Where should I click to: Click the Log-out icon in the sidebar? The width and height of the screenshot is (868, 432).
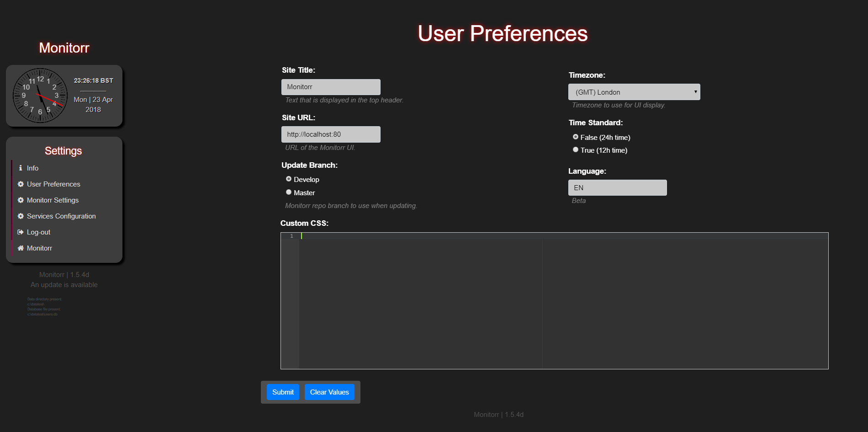click(x=20, y=232)
